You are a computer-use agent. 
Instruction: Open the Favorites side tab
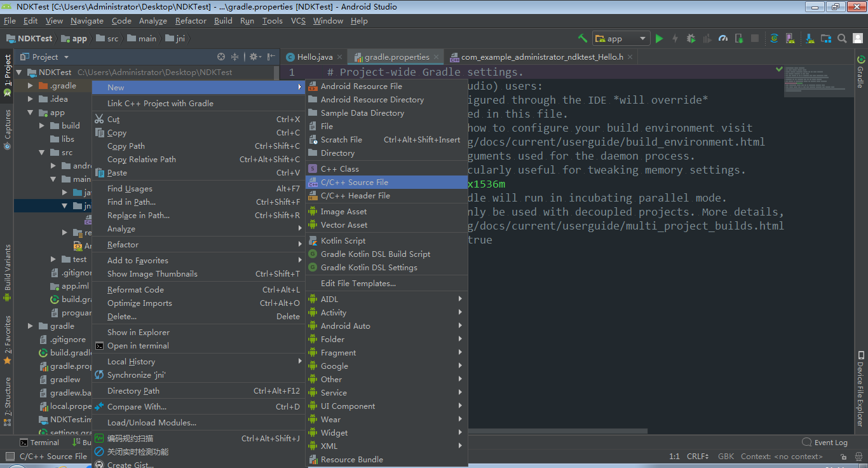coord(8,340)
